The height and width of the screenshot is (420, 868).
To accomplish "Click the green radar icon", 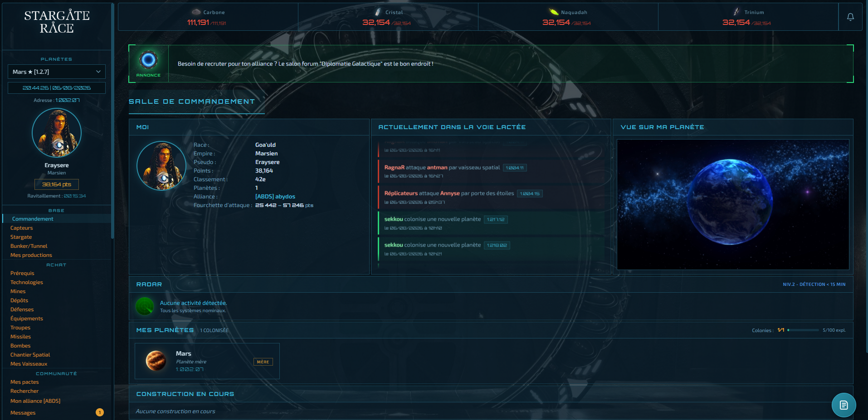I will pyautogui.click(x=145, y=306).
